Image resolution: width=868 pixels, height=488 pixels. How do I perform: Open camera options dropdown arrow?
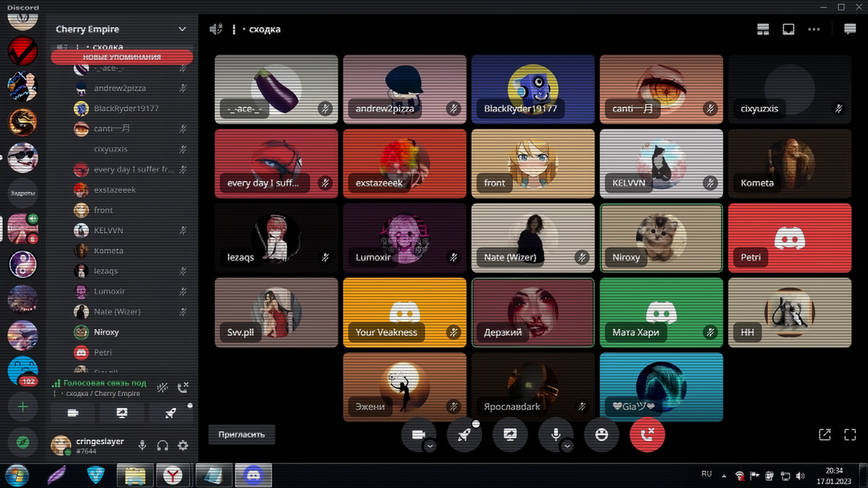pyautogui.click(x=430, y=446)
